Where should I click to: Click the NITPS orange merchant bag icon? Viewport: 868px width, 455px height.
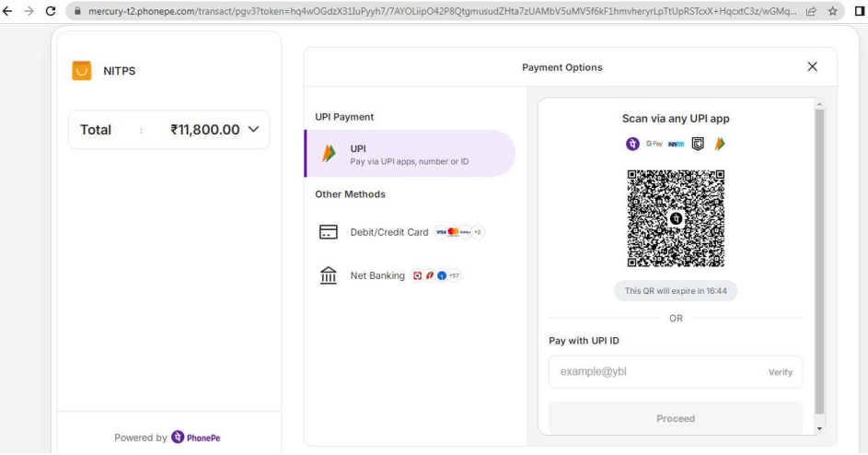81,70
